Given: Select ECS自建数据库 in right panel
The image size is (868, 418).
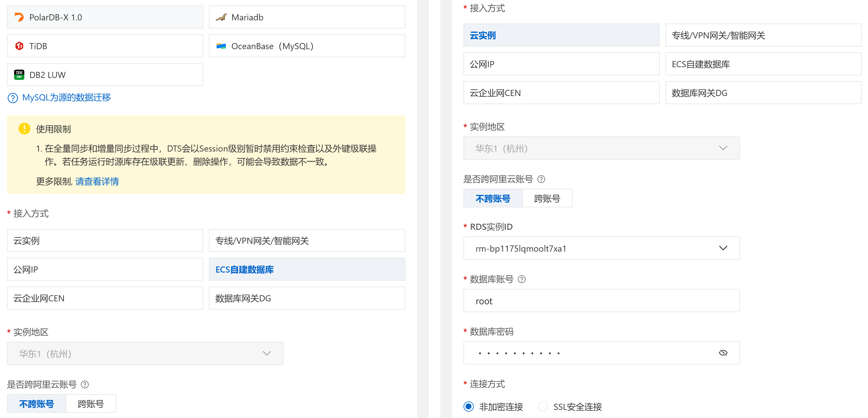Looking at the screenshot, I should (763, 64).
